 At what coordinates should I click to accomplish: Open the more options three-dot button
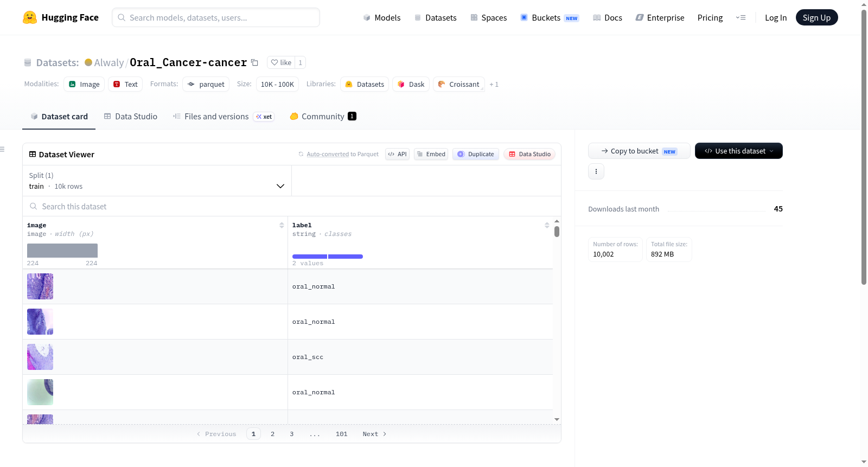(x=596, y=171)
